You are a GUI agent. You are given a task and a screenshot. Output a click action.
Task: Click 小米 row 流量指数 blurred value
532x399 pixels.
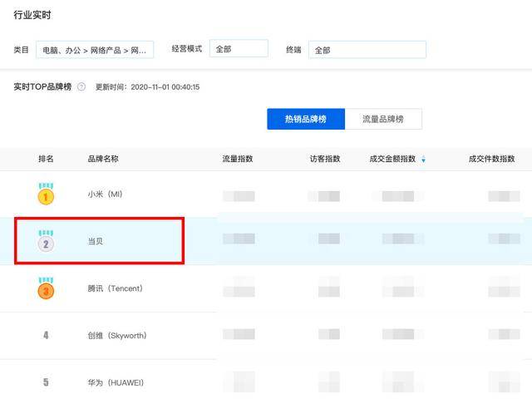(x=239, y=196)
